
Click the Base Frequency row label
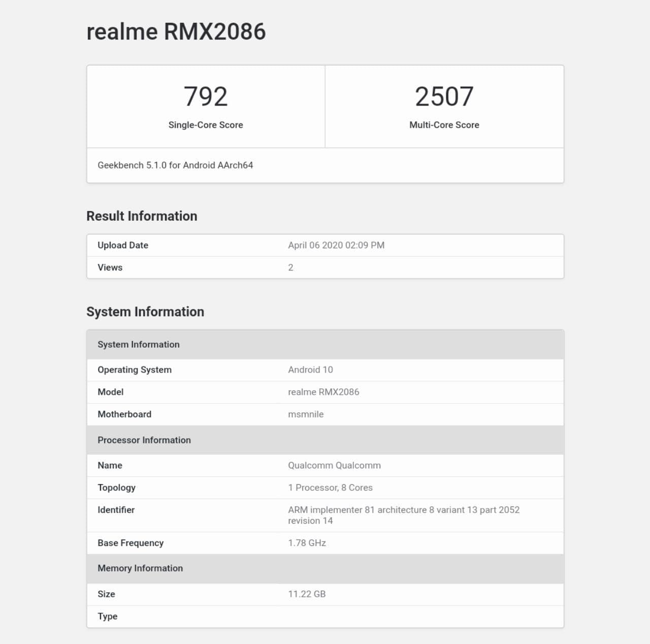click(x=131, y=543)
